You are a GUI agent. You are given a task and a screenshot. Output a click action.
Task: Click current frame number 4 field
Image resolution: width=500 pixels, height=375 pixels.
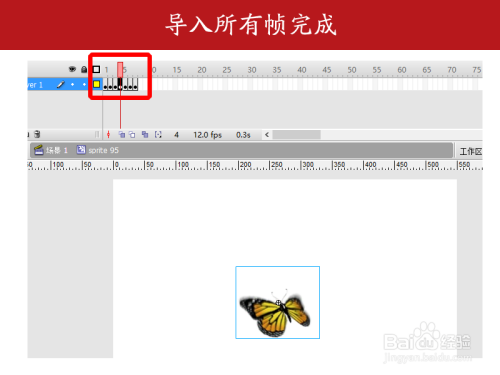point(176,135)
